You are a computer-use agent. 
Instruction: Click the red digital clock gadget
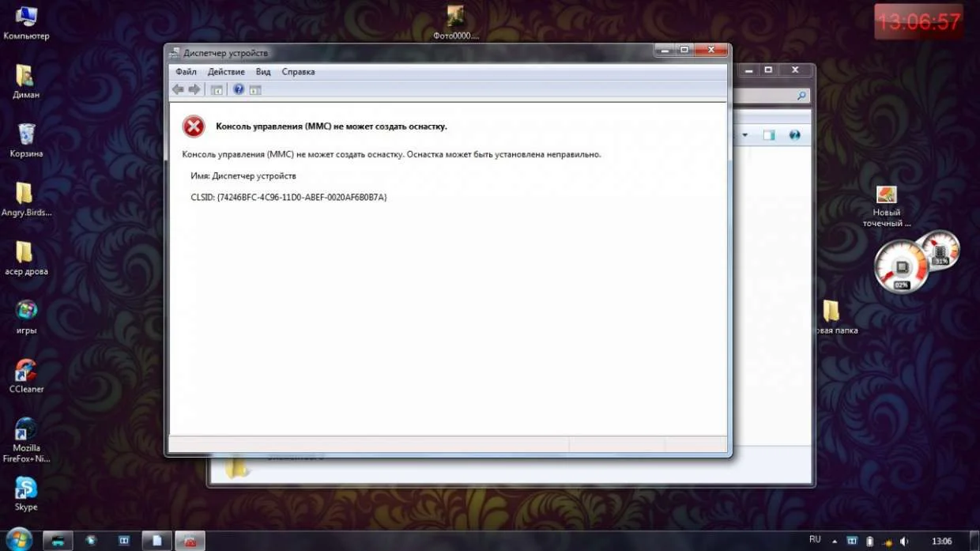coord(919,21)
